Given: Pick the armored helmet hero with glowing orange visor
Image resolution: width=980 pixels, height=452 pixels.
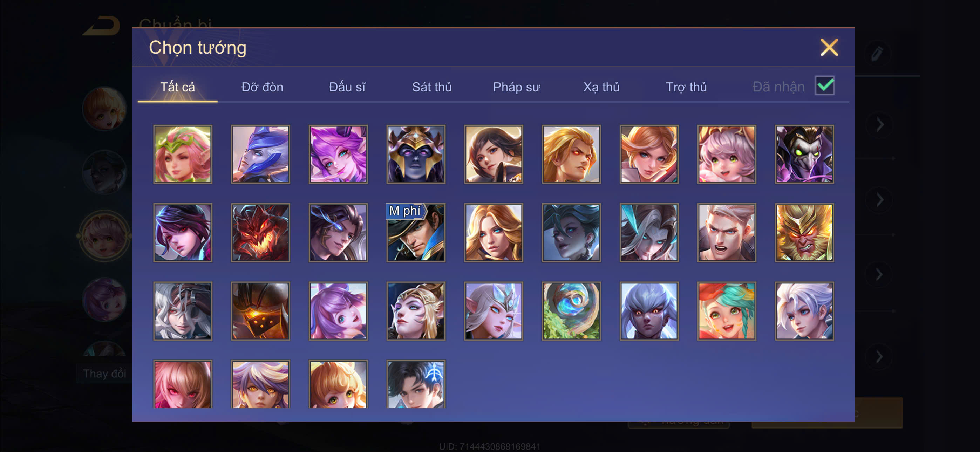Looking at the screenshot, I should point(261,311).
